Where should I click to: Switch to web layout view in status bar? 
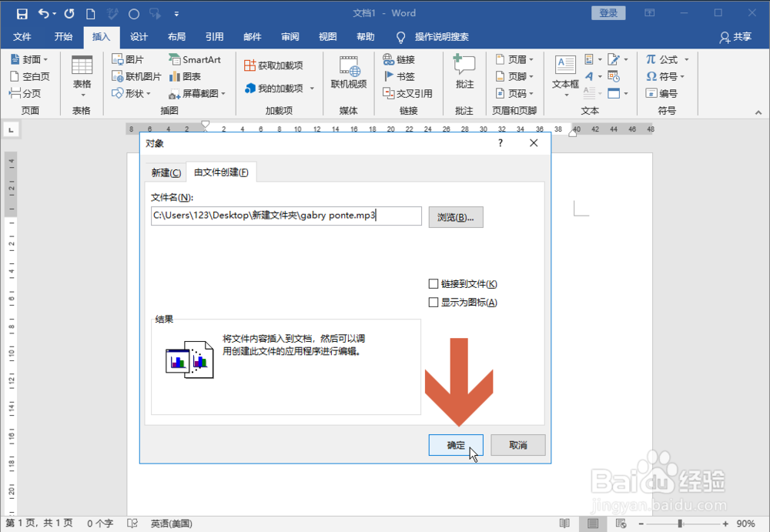point(621,524)
